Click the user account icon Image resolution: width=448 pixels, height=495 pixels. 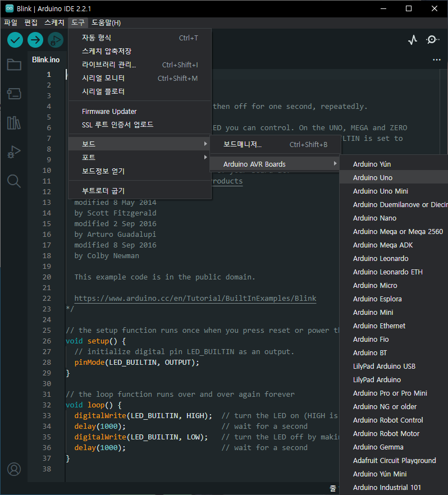coord(14,469)
